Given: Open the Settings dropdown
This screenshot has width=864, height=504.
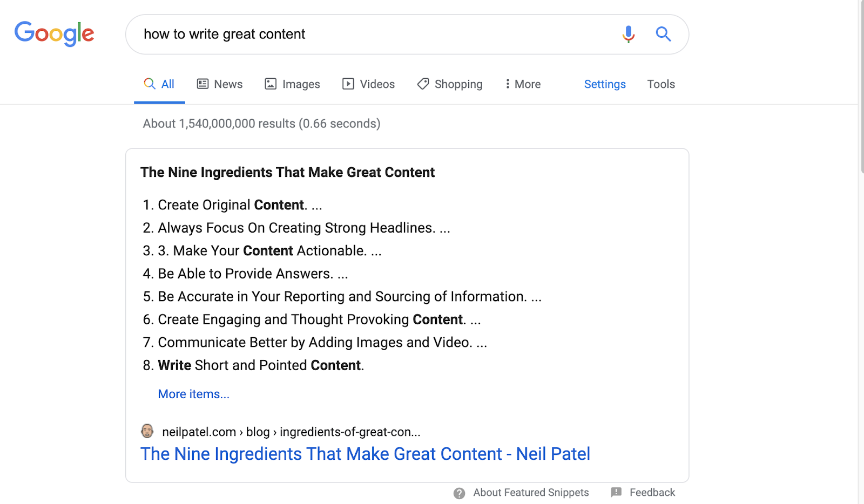Looking at the screenshot, I should point(605,84).
